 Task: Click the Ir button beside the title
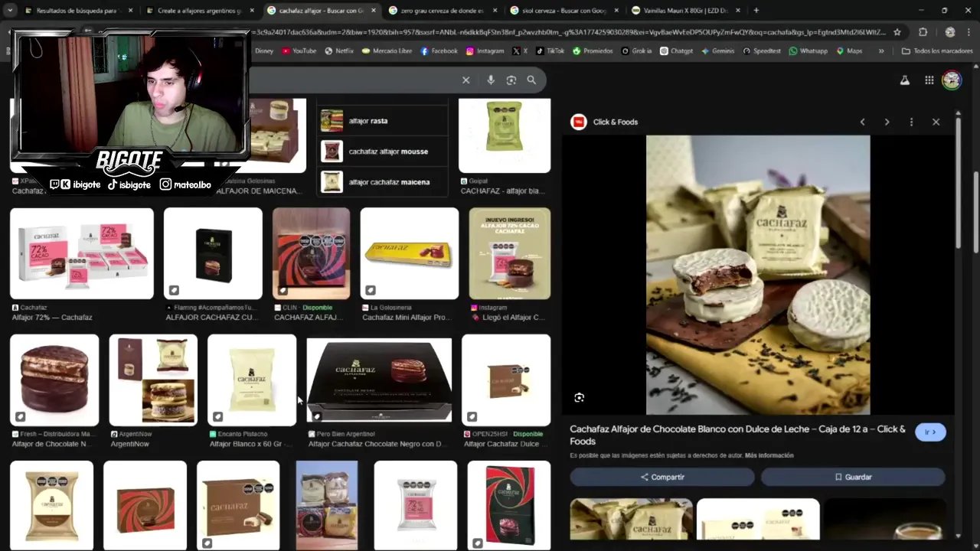click(x=930, y=432)
